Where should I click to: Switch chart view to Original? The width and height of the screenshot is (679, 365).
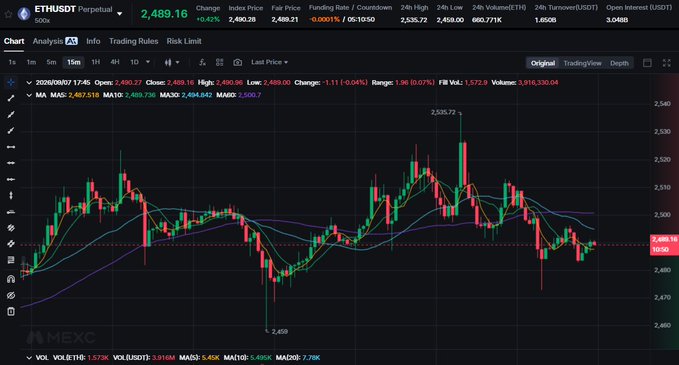coord(543,63)
